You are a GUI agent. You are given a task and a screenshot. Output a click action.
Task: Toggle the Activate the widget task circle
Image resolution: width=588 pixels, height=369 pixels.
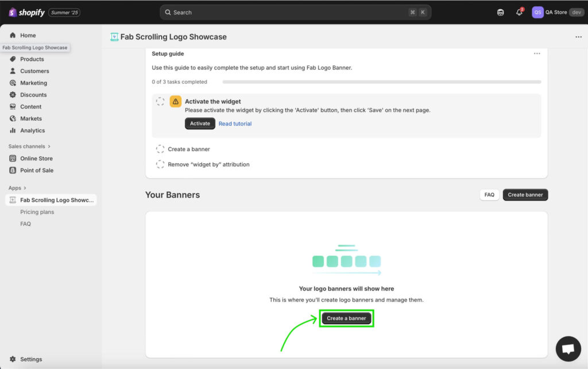pyautogui.click(x=160, y=101)
